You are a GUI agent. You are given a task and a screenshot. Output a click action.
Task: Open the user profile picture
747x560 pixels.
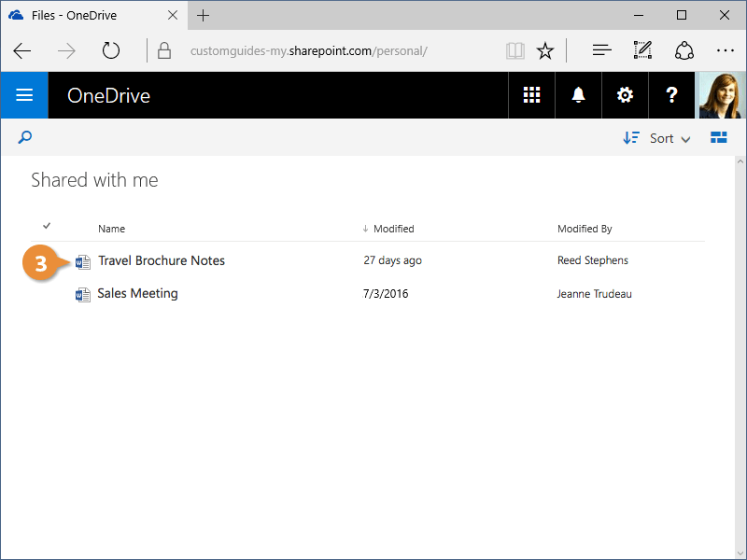click(722, 95)
